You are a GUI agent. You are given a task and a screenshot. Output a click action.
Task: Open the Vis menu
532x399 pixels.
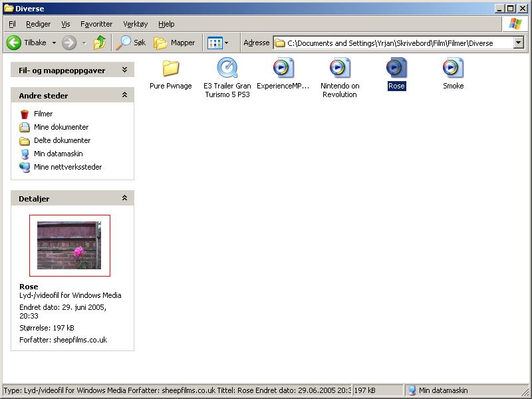point(65,24)
